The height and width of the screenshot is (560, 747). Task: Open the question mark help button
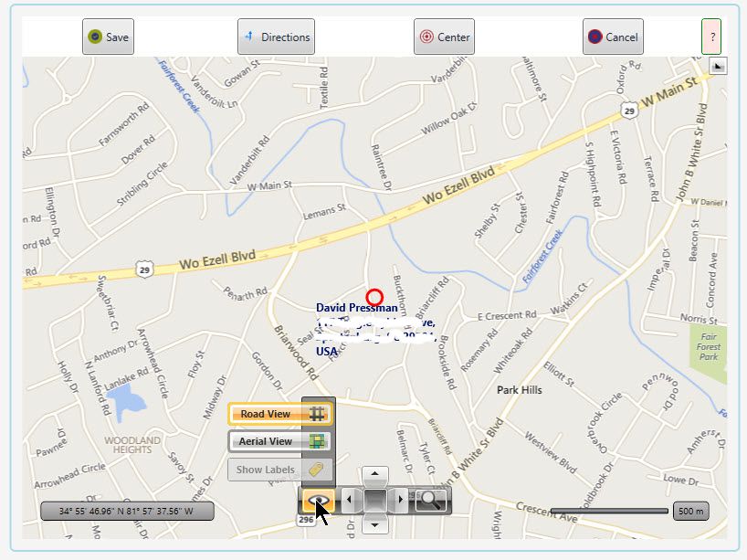(x=711, y=37)
